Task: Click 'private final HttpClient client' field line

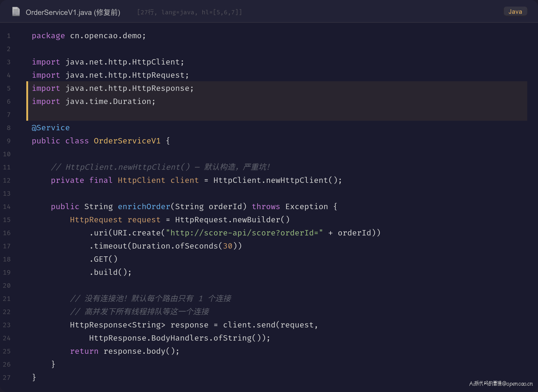Action: 196,180
